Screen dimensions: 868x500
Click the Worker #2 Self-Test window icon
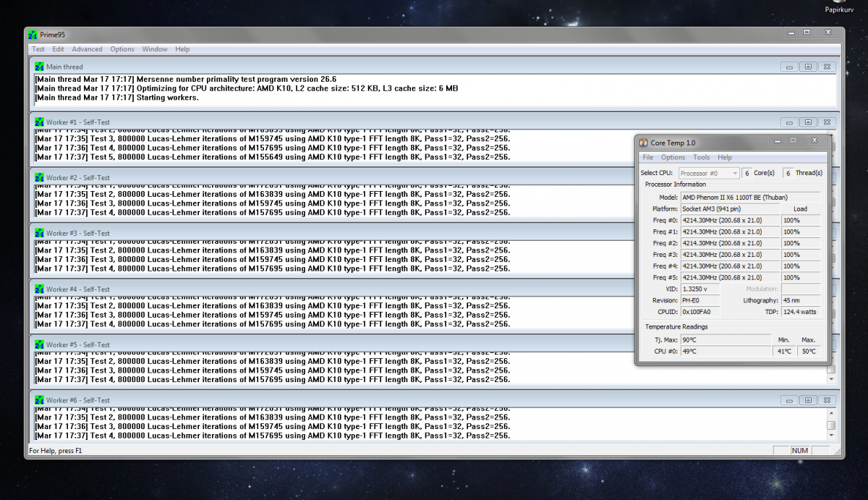(40, 178)
